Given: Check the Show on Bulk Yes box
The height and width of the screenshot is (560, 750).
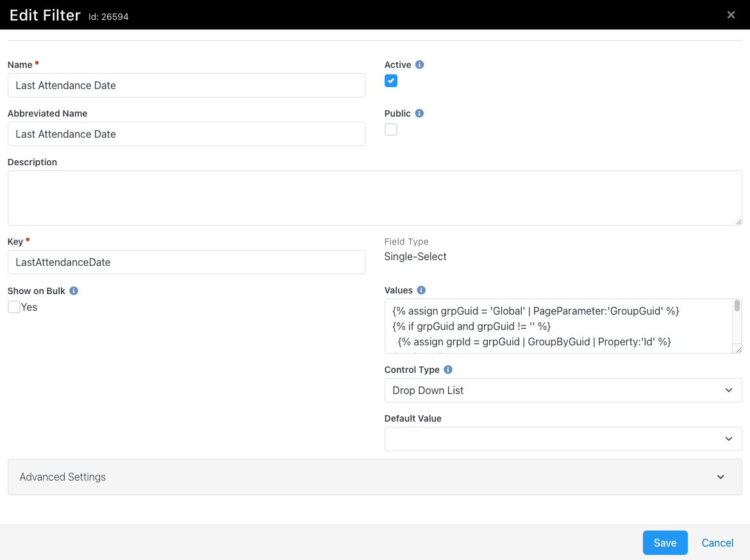Looking at the screenshot, I should 14,307.
